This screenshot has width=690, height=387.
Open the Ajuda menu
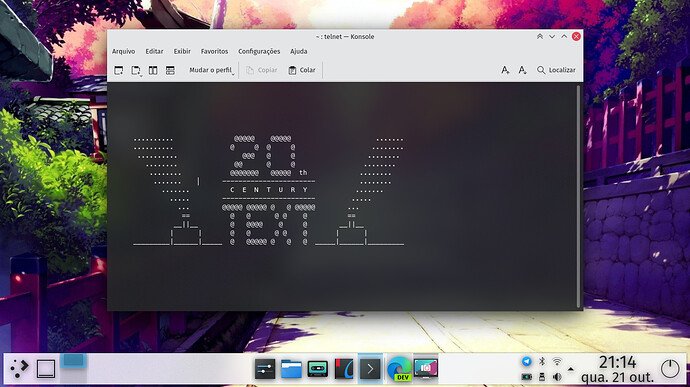click(x=299, y=52)
